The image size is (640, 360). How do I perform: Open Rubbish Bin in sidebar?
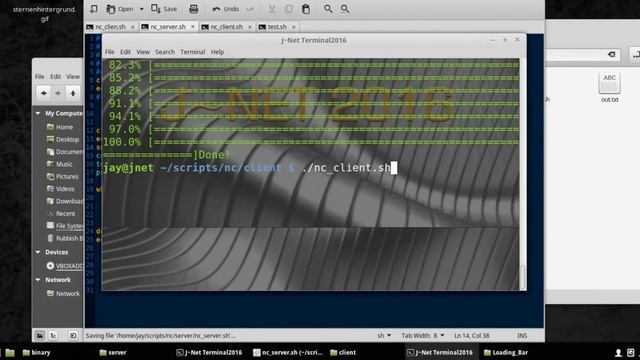(64, 238)
